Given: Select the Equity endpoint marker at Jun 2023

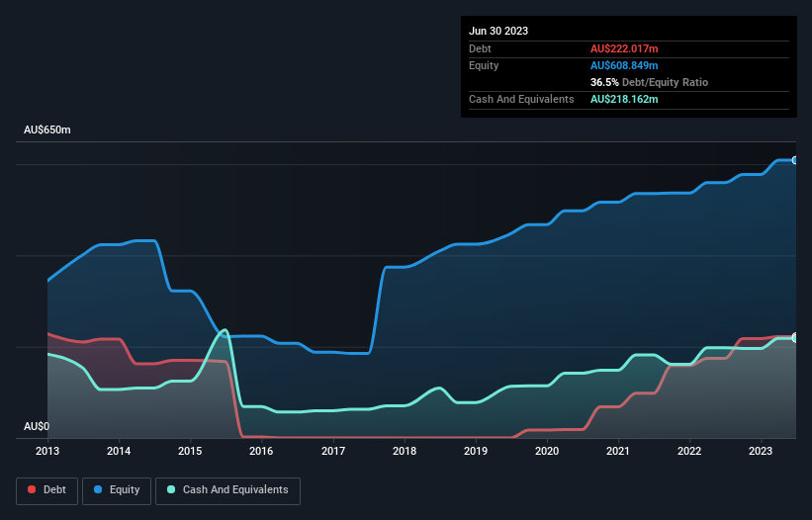Looking at the screenshot, I should tap(795, 160).
